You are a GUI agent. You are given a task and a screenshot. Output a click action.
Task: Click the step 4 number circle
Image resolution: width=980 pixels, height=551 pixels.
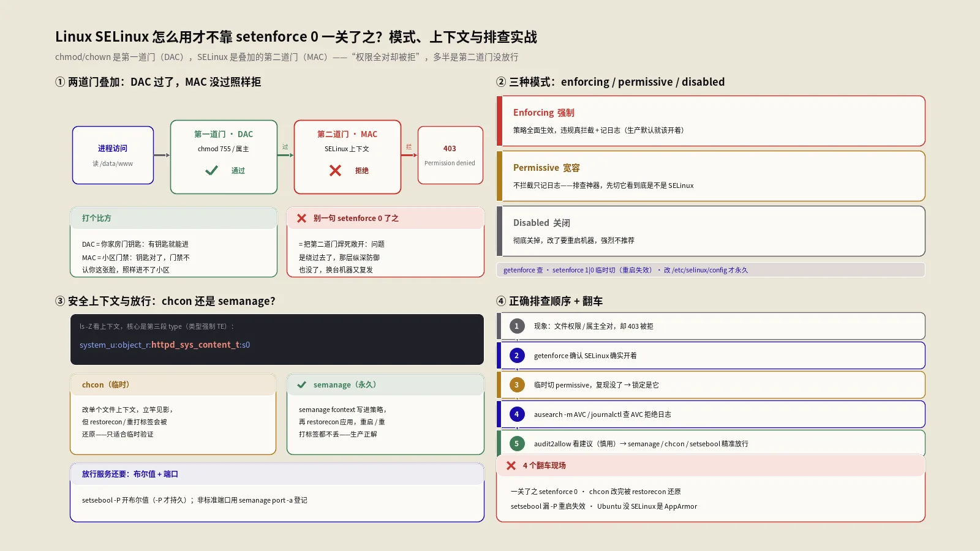[x=516, y=414]
